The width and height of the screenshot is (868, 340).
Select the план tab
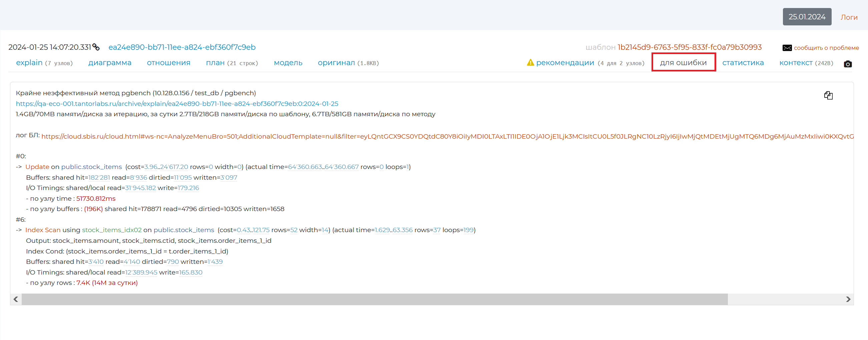(215, 63)
